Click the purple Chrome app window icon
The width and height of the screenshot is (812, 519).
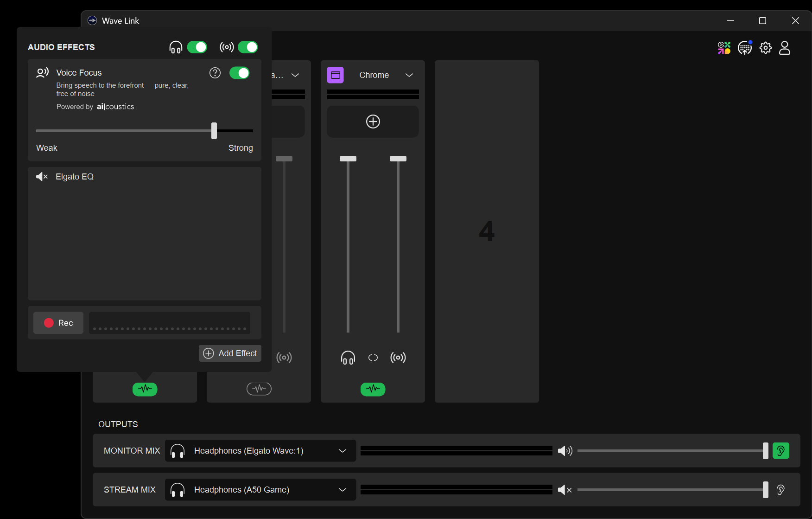[x=336, y=75]
